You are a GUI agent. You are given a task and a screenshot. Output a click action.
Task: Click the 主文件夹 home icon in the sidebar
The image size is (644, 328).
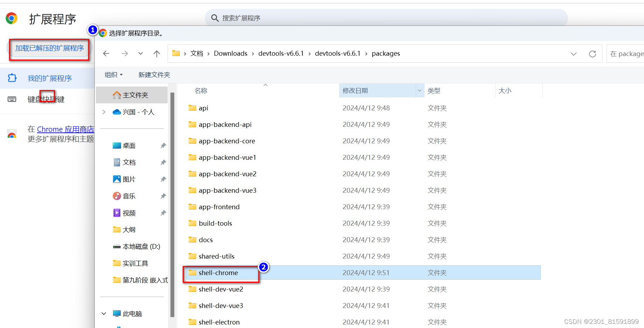tap(117, 94)
